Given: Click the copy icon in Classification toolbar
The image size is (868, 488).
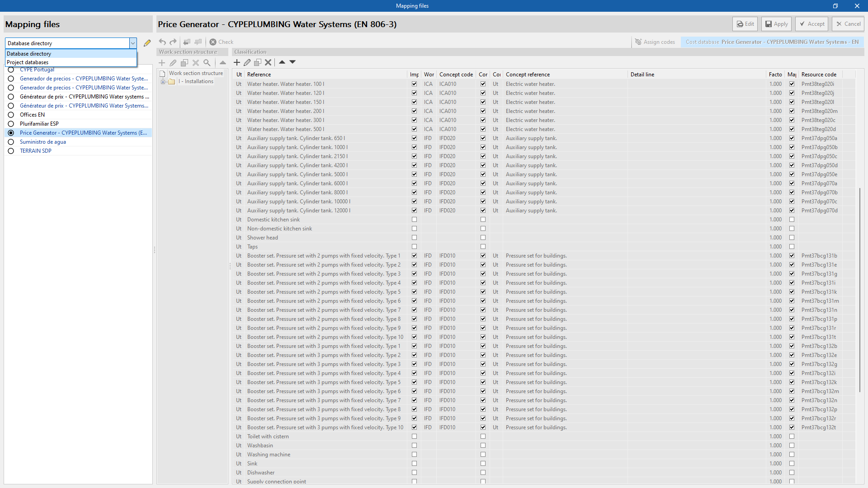Looking at the screenshot, I should pos(258,62).
